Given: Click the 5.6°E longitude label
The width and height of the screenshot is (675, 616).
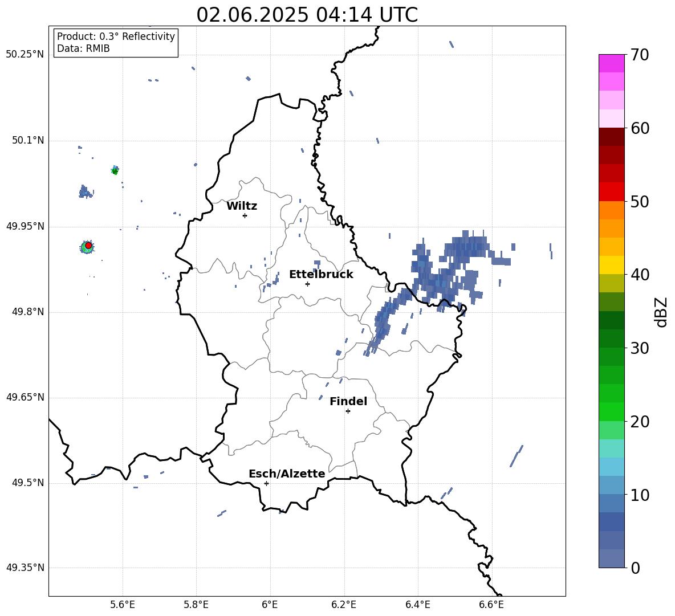Looking at the screenshot, I should [x=123, y=605].
